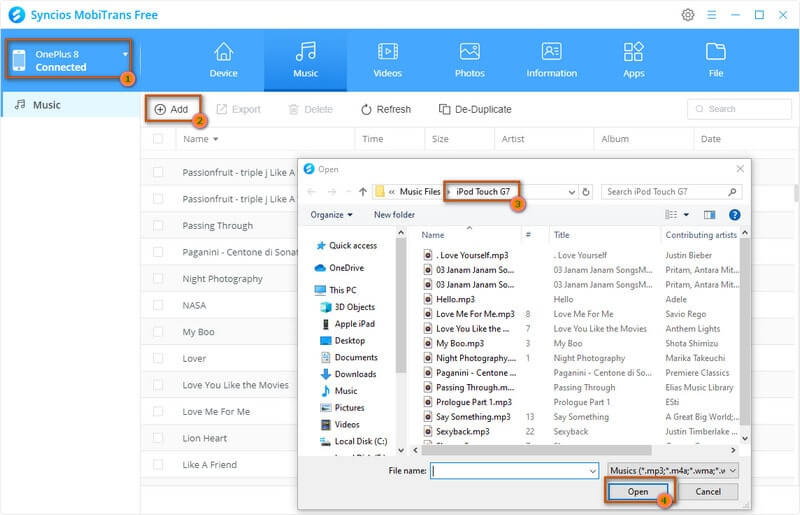Viewport: 800px width, 515px height.
Task: Check the Lion Heart row checkbox
Action: tap(158, 438)
